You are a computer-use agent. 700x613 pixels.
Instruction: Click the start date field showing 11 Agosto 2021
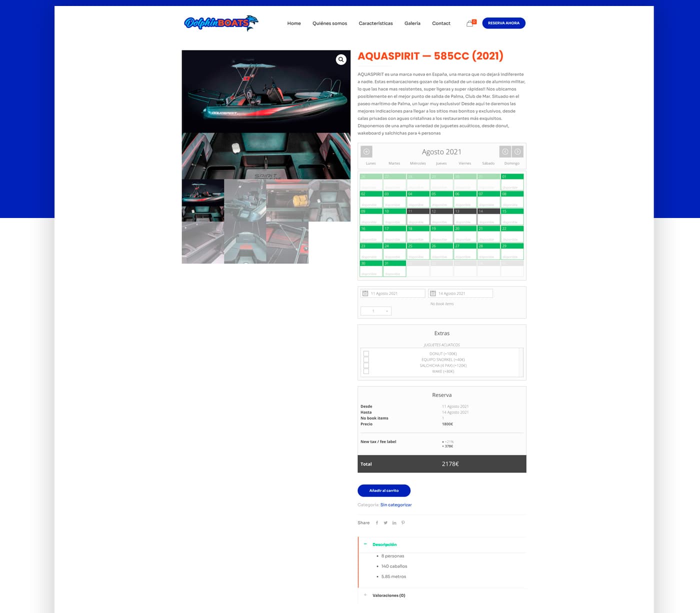click(393, 293)
